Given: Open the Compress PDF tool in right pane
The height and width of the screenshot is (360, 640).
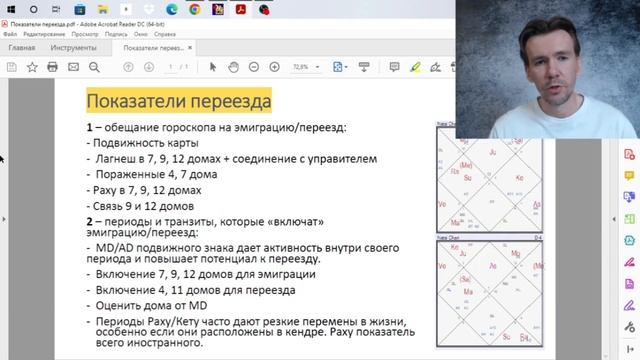Looking at the screenshot, I should [x=629, y=240].
